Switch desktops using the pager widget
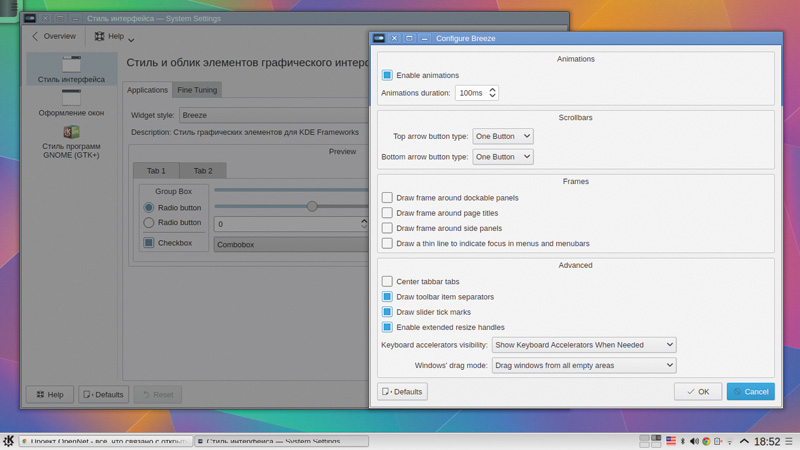Screen dimensions: 800x450 (651, 441)
